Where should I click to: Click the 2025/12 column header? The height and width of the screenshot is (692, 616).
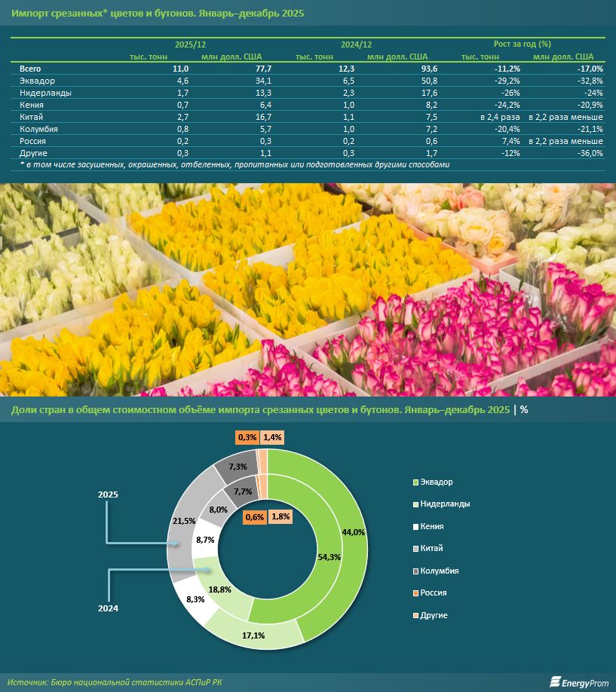[x=191, y=44]
